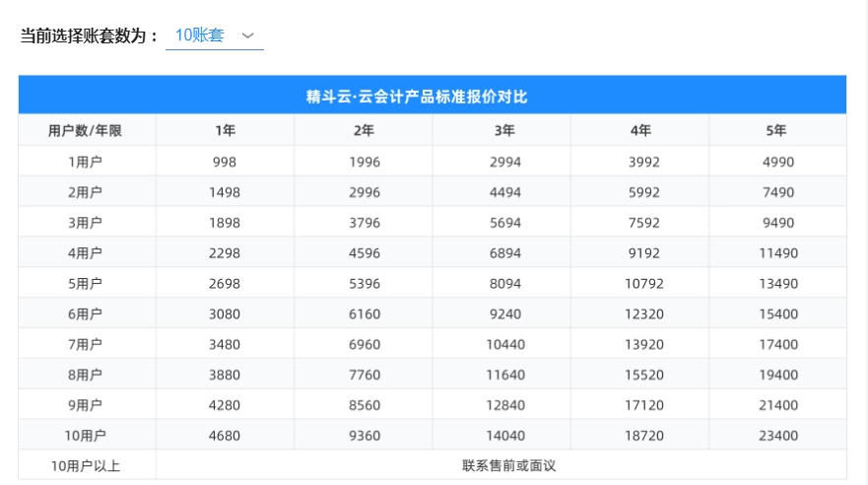868x485 pixels.
Task: Click the 联系售前或面议 cell
Action: pos(501,465)
